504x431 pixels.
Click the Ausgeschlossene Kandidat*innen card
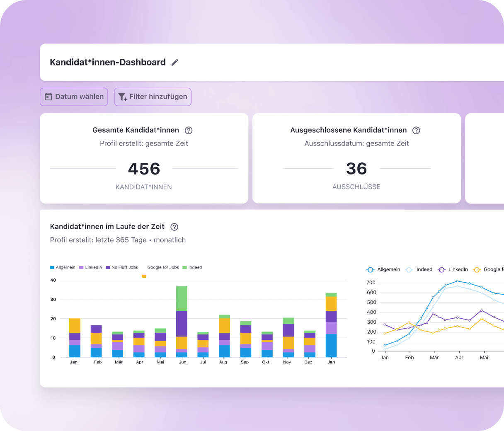point(356,158)
